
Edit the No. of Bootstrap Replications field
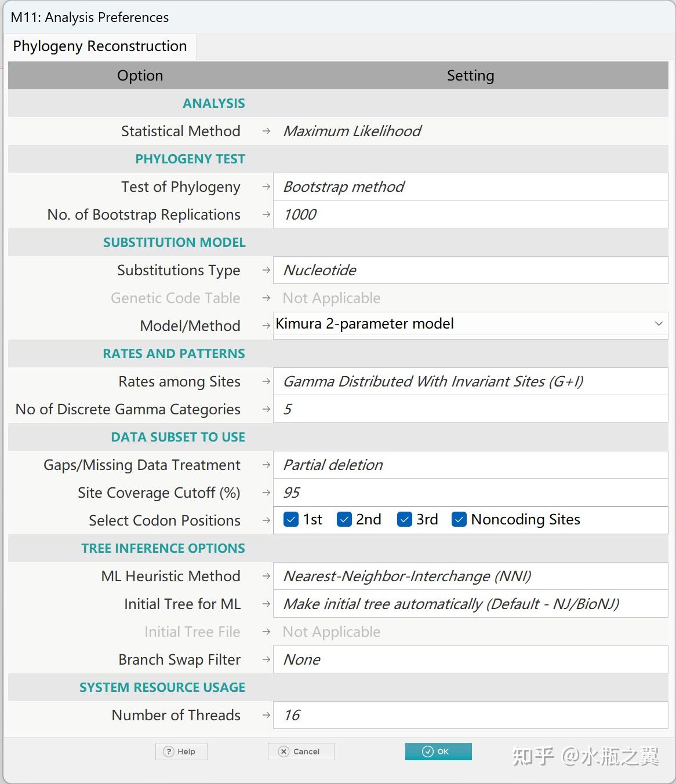pos(470,214)
